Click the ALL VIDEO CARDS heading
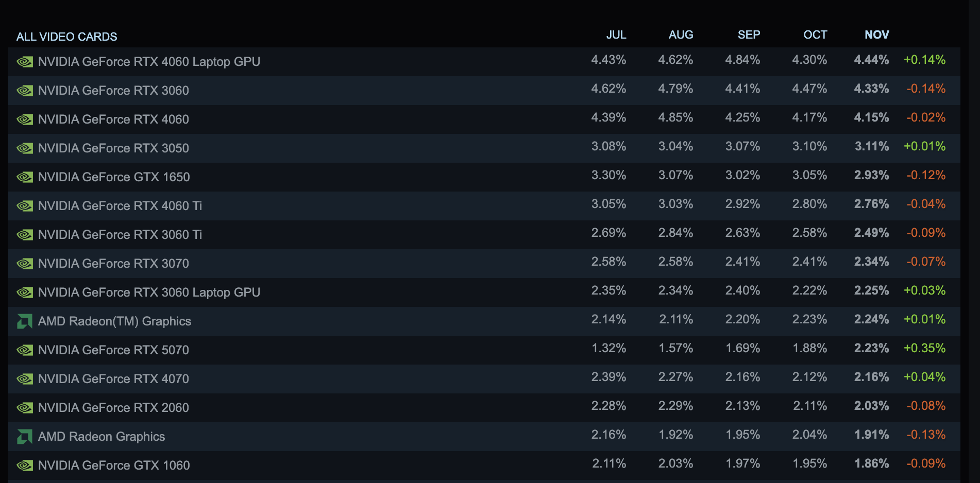The height and width of the screenshot is (483, 980). 67,37
